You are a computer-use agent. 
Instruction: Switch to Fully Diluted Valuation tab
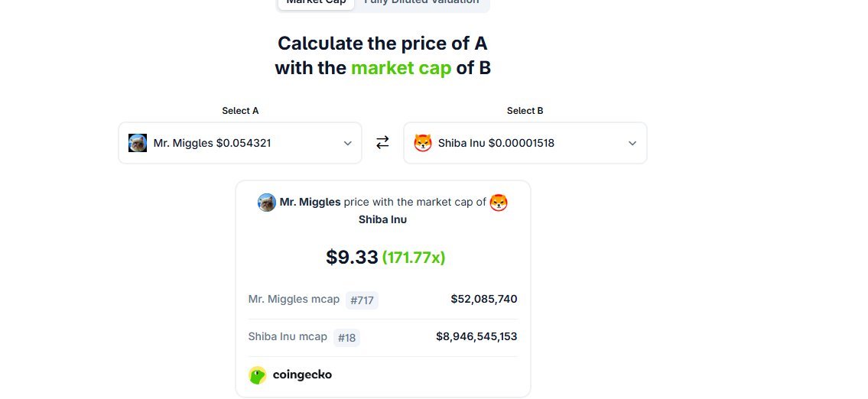tap(421, 2)
